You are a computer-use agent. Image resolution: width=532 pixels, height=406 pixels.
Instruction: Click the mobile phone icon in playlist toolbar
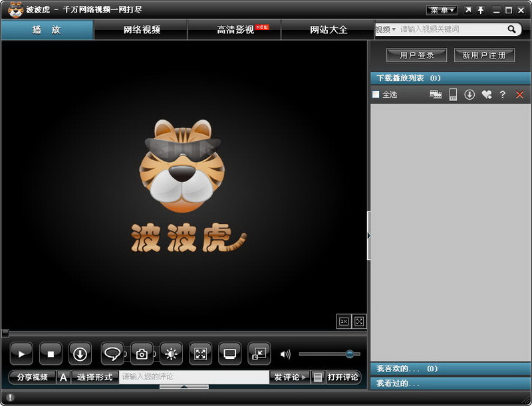(x=453, y=95)
